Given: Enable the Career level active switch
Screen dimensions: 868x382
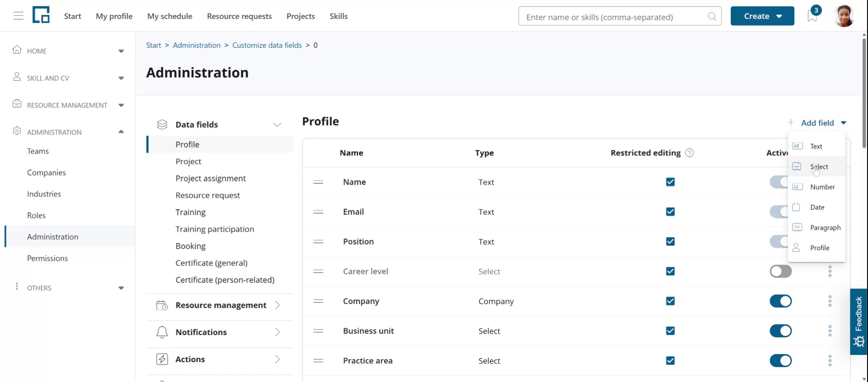Looking at the screenshot, I should 781,271.
